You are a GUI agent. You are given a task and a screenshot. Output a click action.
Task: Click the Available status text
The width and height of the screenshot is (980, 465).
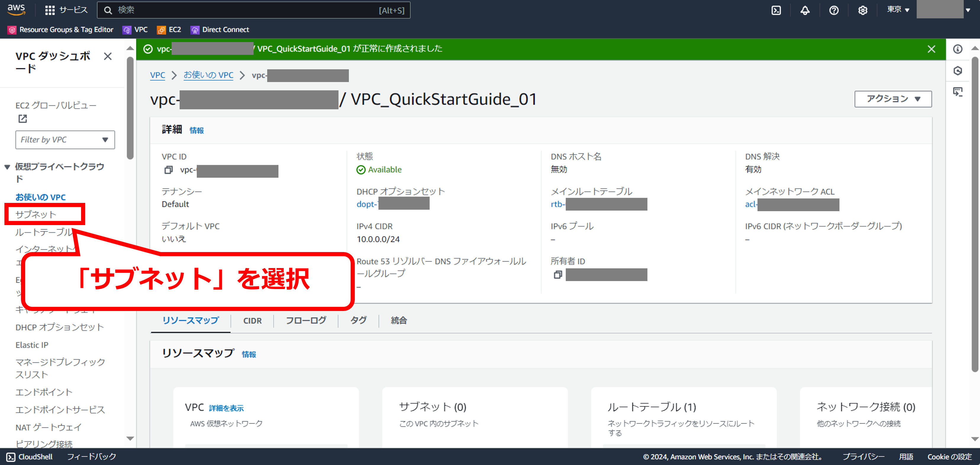click(x=385, y=169)
